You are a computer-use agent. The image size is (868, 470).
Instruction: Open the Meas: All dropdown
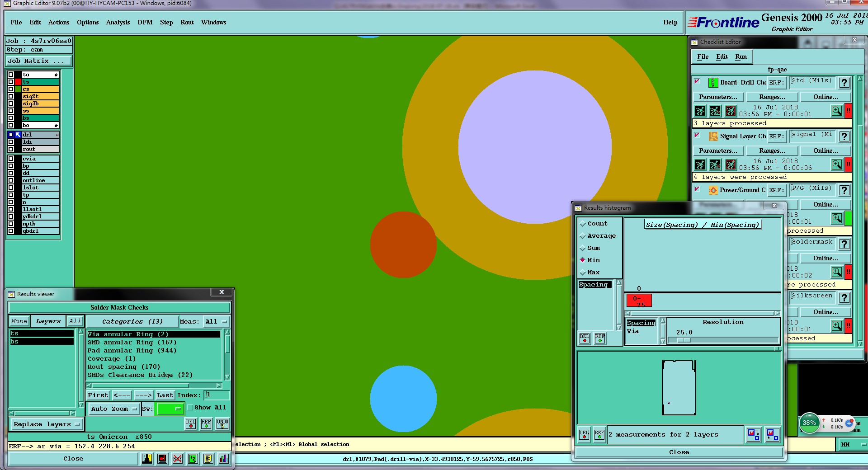pyautogui.click(x=216, y=322)
